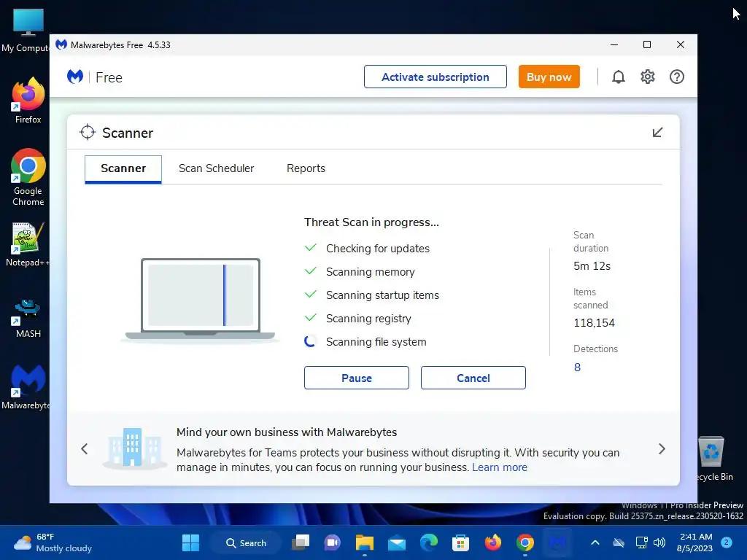
Task: Open the clock and date in taskbar
Action: pyautogui.click(x=695, y=542)
